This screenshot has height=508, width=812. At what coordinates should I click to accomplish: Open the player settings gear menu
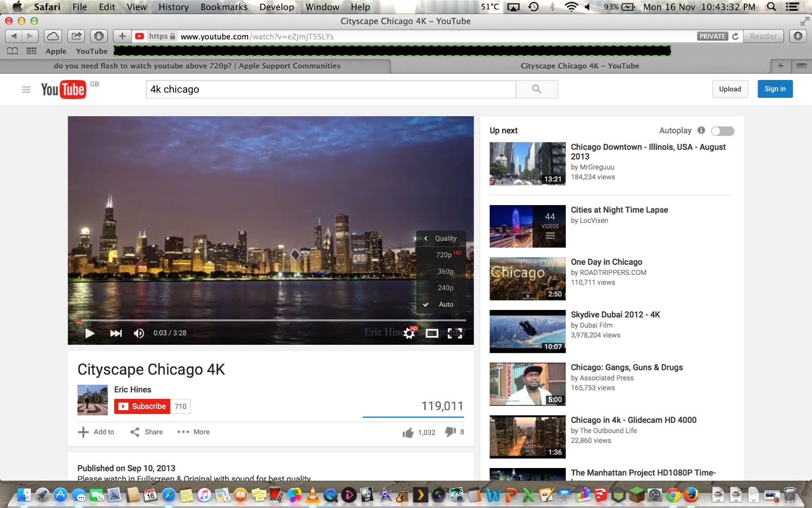[x=409, y=333]
